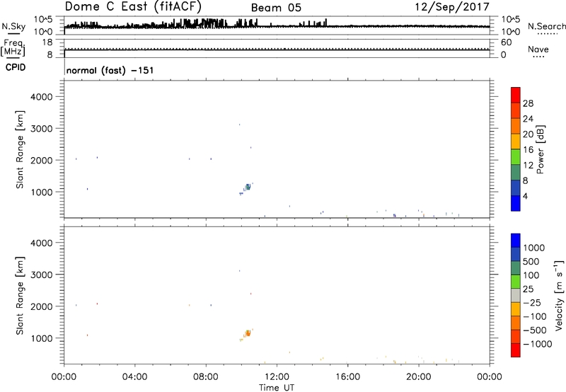
Task: Click the '-1000' value on the velocity colorbar
Action: [x=537, y=344]
